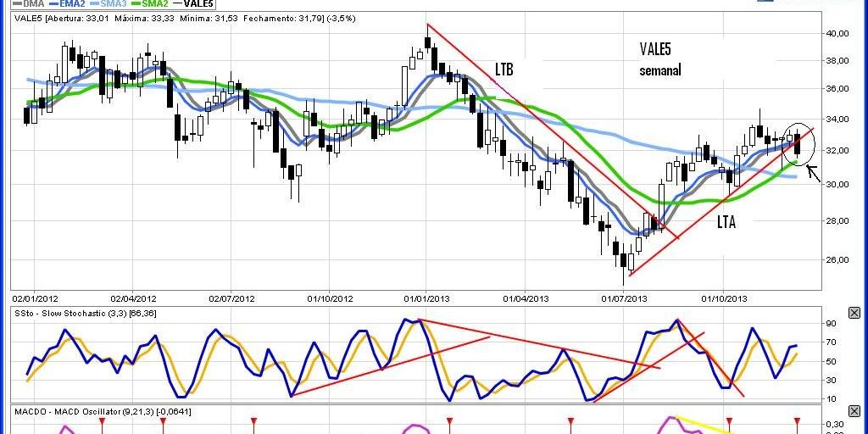Click the 34,00 price axis label

pyautogui.click(x=837, y=119)
